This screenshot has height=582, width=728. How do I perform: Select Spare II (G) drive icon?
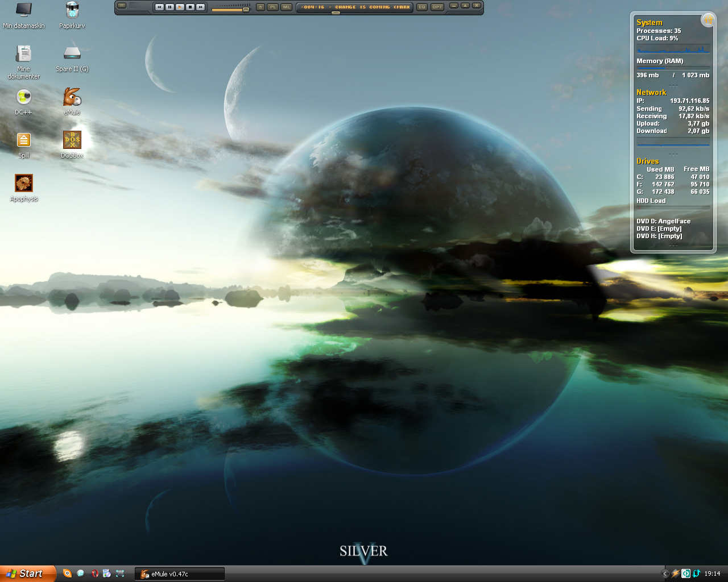72,59
